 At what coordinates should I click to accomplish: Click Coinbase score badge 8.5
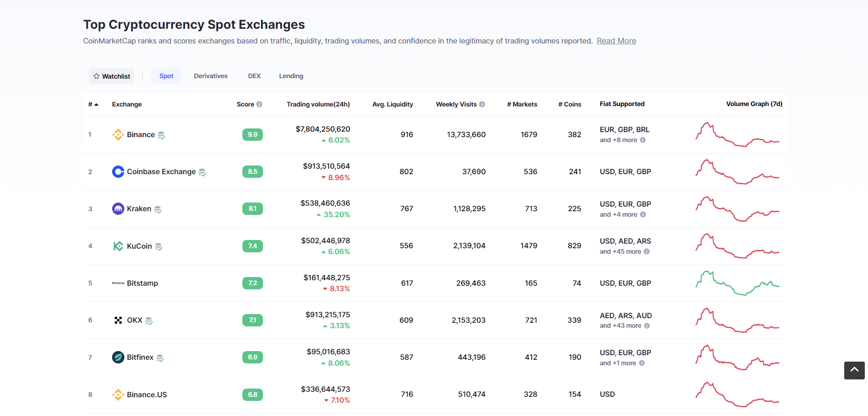tap(252, 171)
